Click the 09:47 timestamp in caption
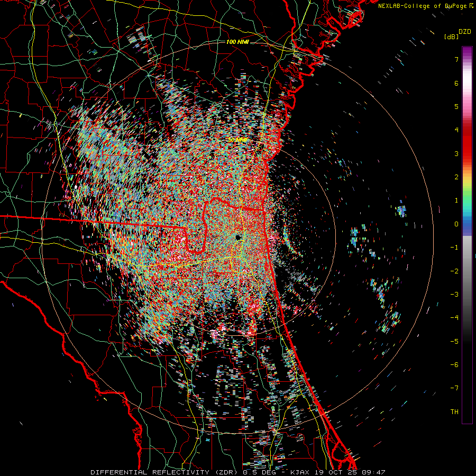The height and width of the screenshot is (476, 476). click(375, 472)
